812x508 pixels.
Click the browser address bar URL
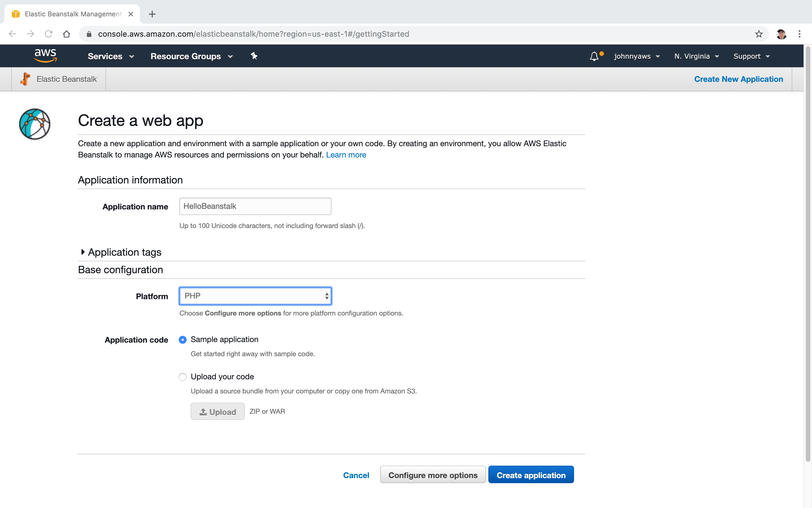pos(253,34)
